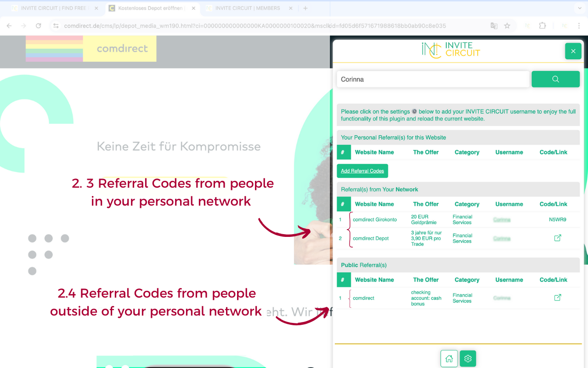Open a new browser tab
The width and height of the screenshot is (588, 368).
305,8
